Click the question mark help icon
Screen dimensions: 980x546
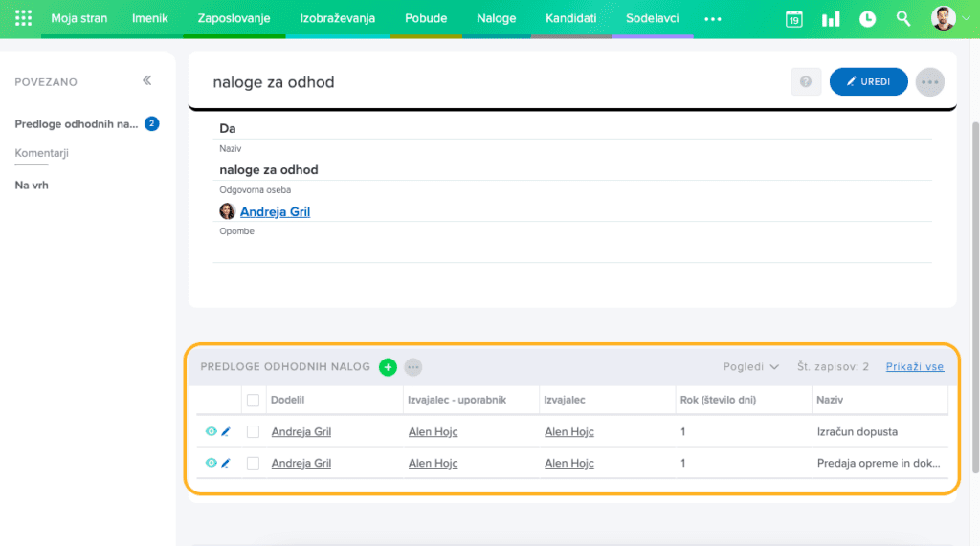[x=806, y=82]
